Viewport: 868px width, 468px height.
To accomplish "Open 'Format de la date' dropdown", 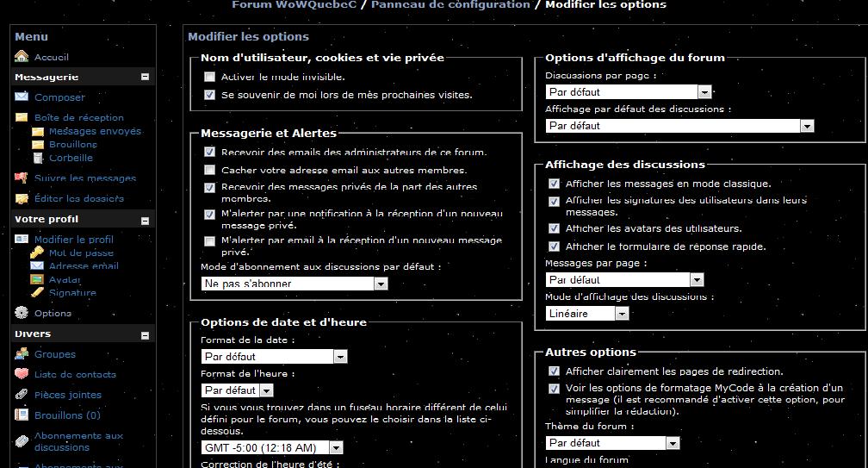I will tap(274, 357).
